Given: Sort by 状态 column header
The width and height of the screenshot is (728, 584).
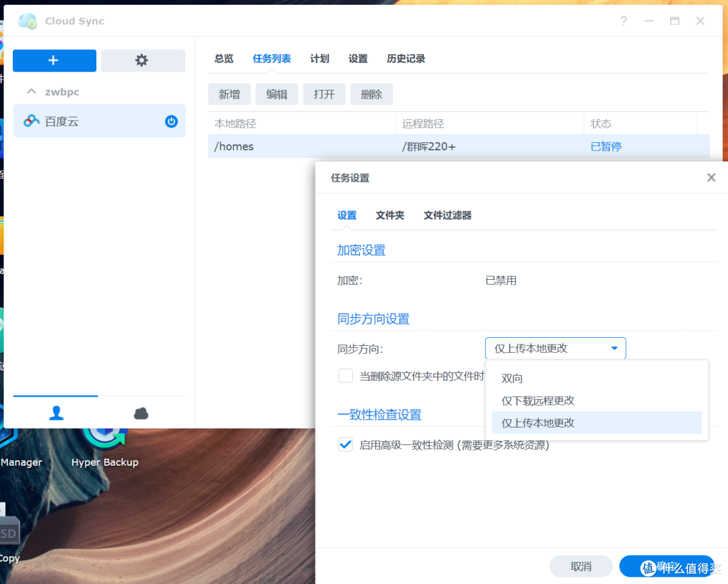Looking at the screenshot, I should pos(640,123).
